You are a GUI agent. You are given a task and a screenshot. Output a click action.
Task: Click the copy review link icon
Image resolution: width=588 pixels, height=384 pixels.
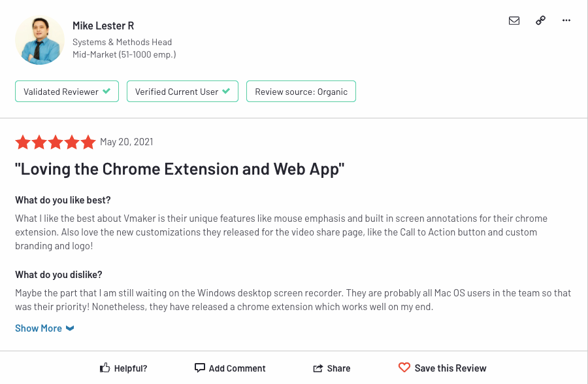pyautogui.click(x=540, y=20)
